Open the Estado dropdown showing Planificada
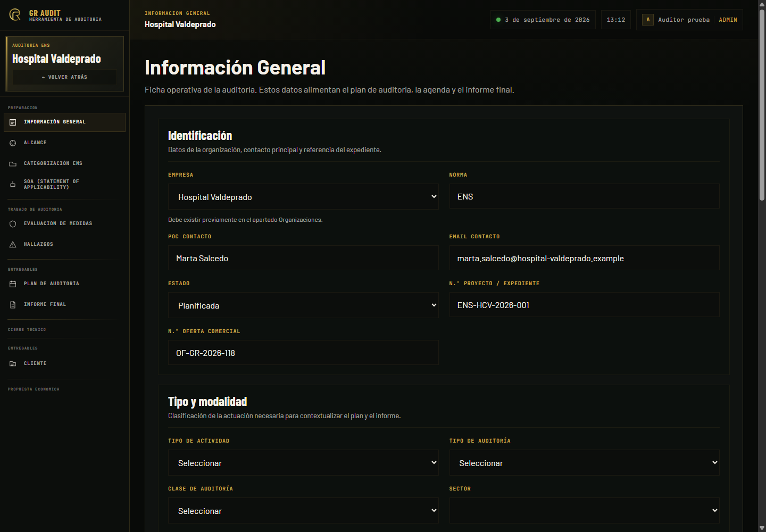 click(x=303, y=305)
